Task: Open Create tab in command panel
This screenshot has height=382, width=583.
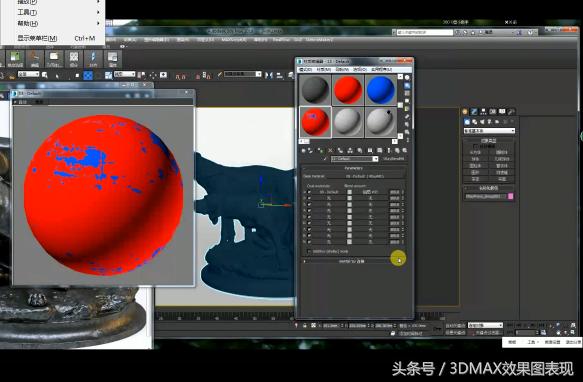Action: tap(465, 111)
